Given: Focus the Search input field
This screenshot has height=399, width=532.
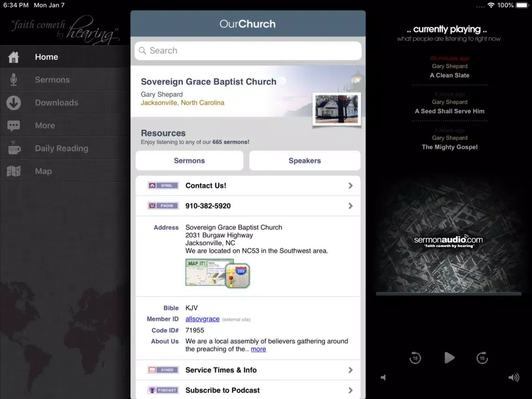Looking at the screenshot, I should (x=248, y=51).
